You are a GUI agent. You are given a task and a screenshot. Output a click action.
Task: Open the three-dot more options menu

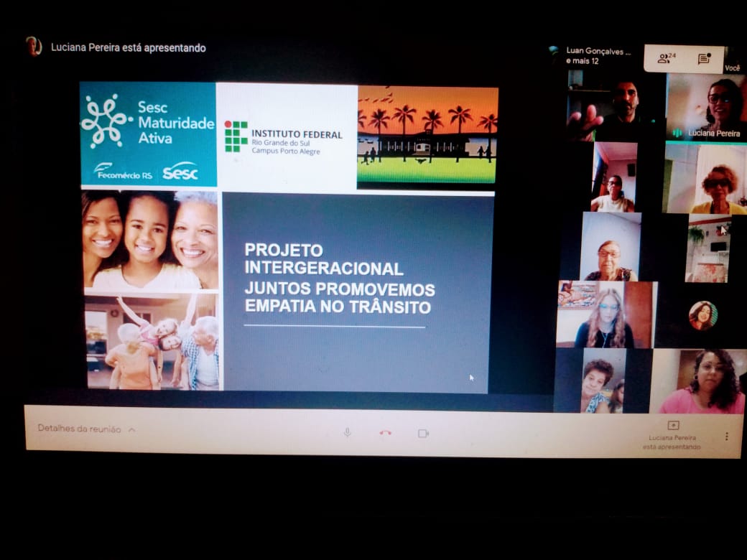(x=726, y=437)
